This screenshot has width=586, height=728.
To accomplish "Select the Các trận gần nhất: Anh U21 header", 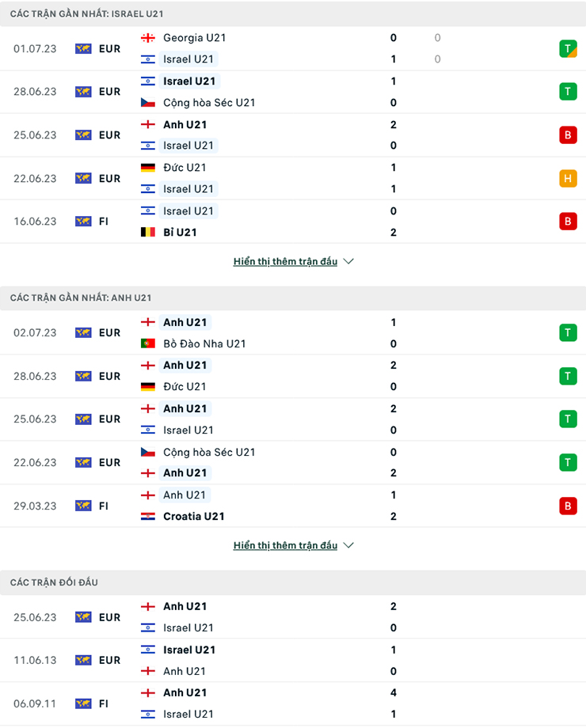I will coord(80,298).
